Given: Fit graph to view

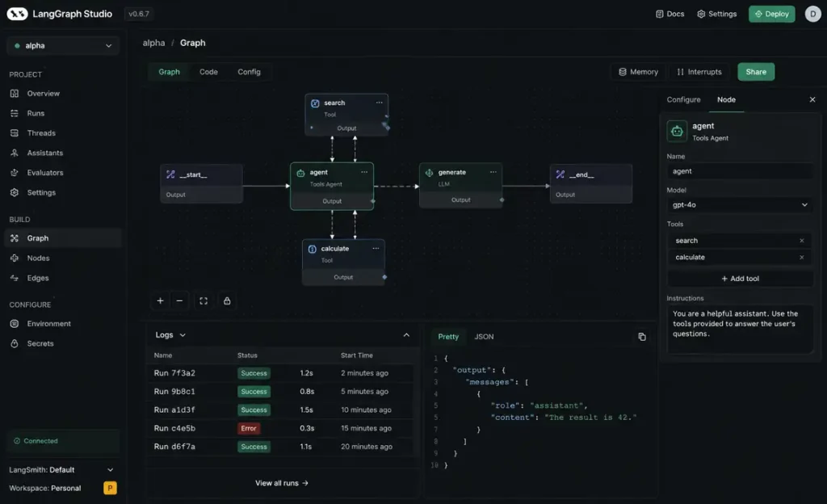Looking at the screenshot, I should pyautogui.click(x=204, y=301).
